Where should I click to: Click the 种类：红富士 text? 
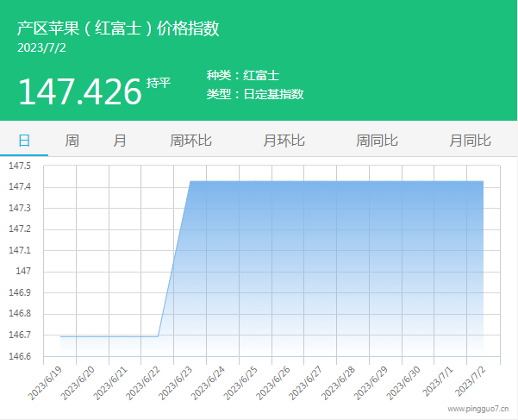click(242, 76)
